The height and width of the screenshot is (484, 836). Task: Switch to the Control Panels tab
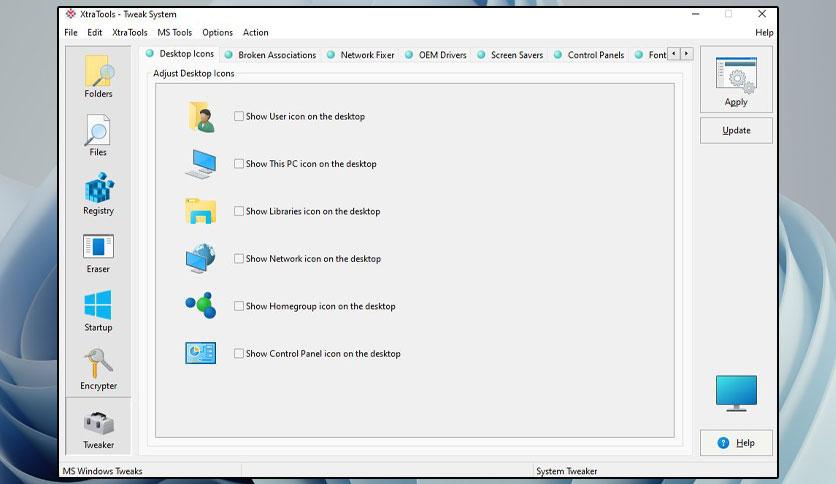click(589, 55)
